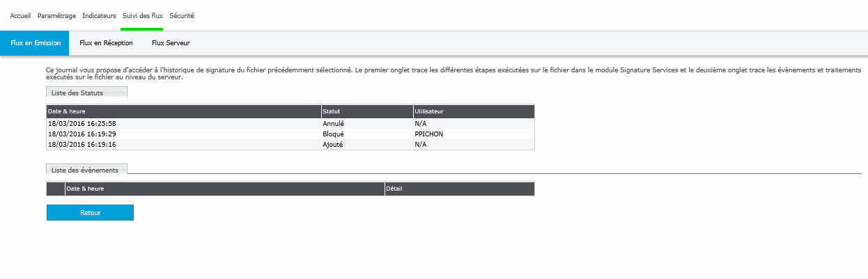This screenshot has width=868, height=279.
Task: Select the Bloqué status row
Action: coord(333,134)
